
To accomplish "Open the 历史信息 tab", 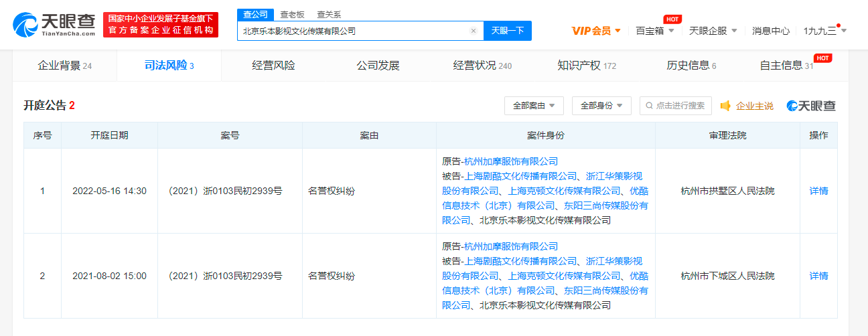I will point(691,66).
